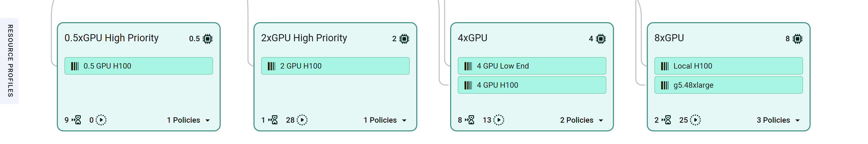Select the 4 GPU Low End pool
Image resolution: width=868 pixels, height=144 pixels.
[532, 66]
